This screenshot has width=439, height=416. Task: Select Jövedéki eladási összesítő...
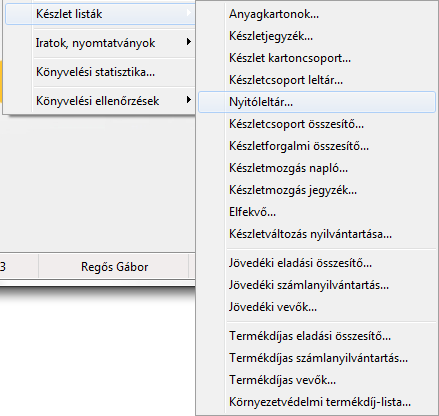317,263
